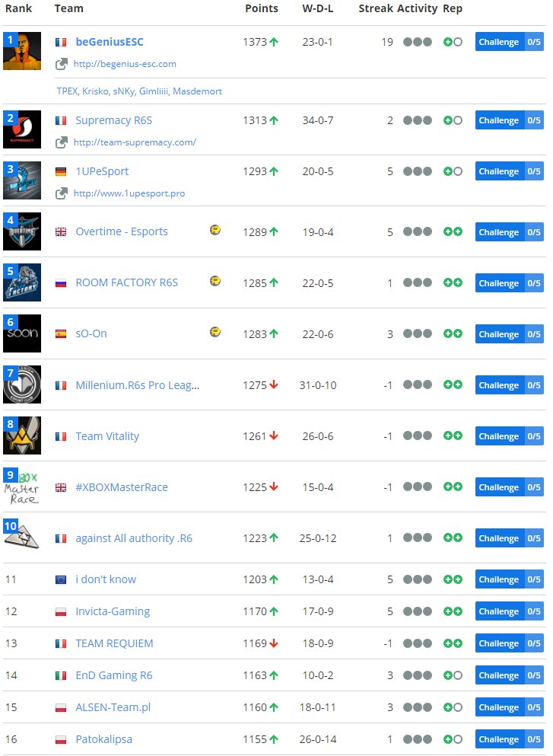Click the Spanish flag beside sO-On
The height and width of the screenshot is (756, 553).
pyautogui.click(x=61, y=333)
